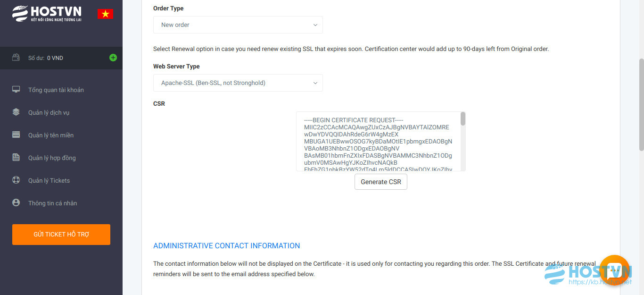Screen dimensions: 644x295
Task: Click monitor icon for Tổng quan tài khoản
Action: [16, 90]
